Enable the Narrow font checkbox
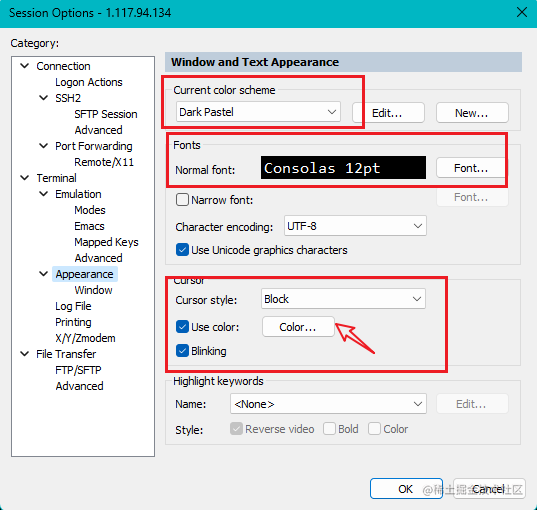Screen dimensions: 537x510 click(x=182, y=199)
